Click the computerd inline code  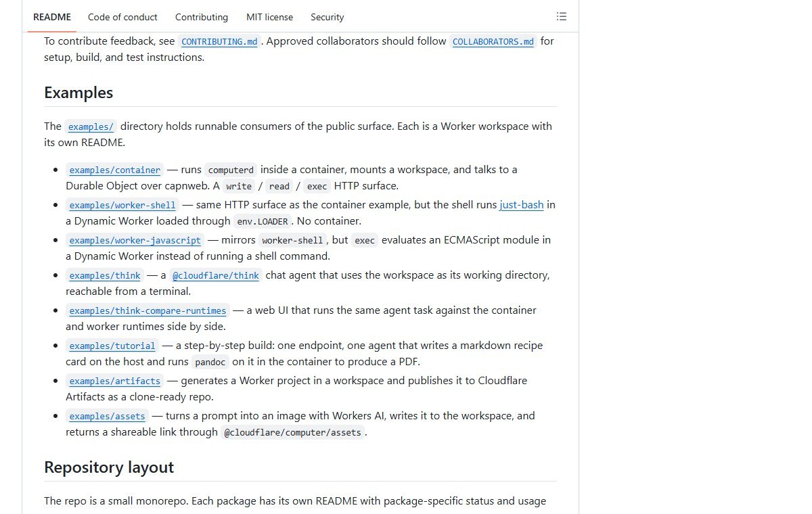231,170
